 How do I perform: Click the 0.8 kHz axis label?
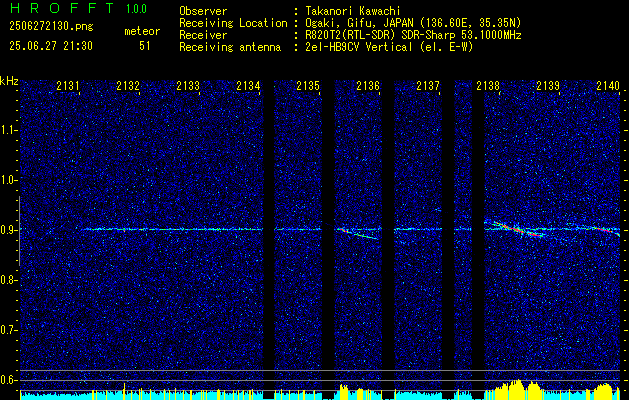coord(8,280)
